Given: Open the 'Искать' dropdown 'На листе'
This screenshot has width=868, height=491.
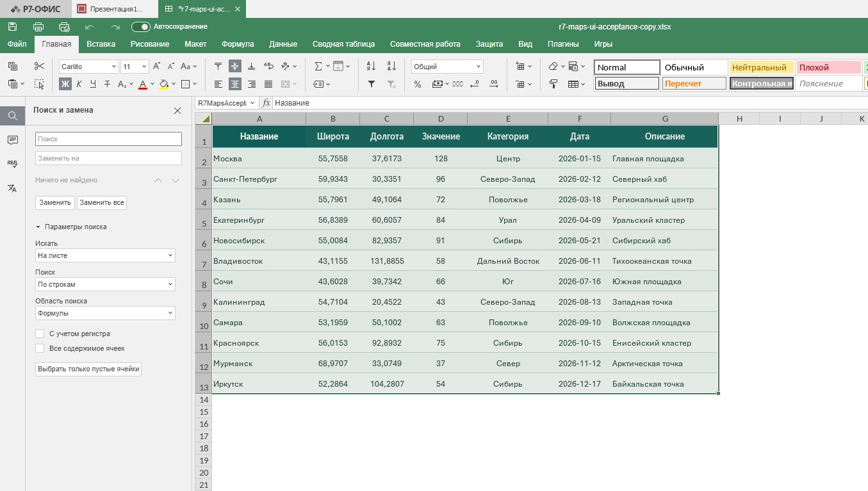Looking at the screenshot, I should coord(105,255).
